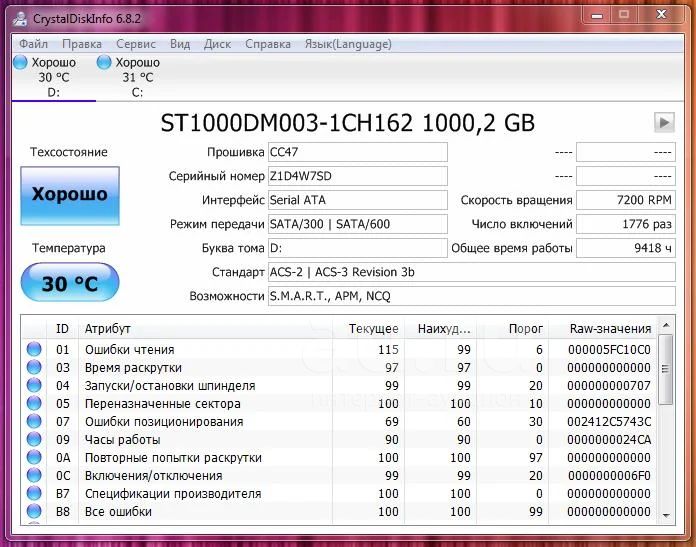Click status orb for 05 Переназначенные сектора
Viewport: 696px width, 547px height.
click(x=34, y=403)
